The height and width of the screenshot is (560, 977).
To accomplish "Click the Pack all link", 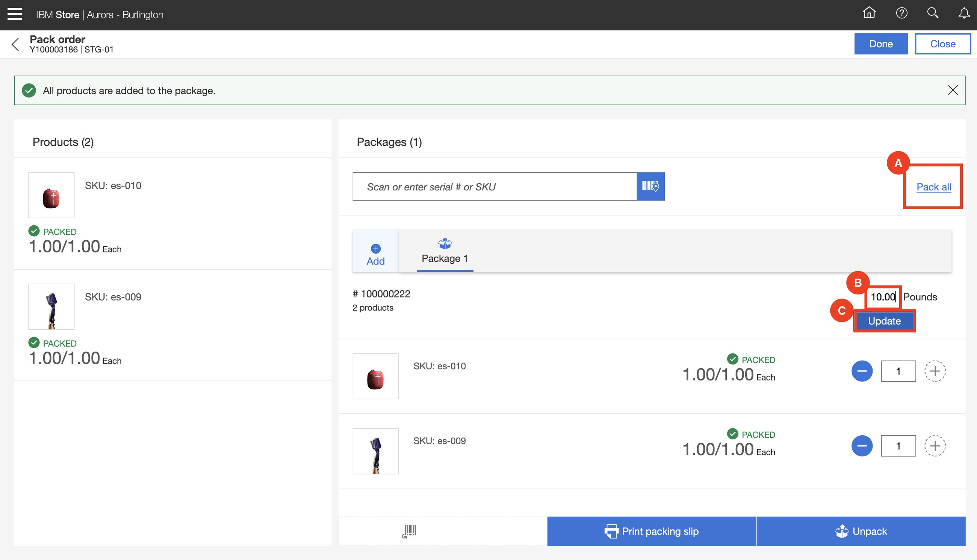I will click(933, 187).
